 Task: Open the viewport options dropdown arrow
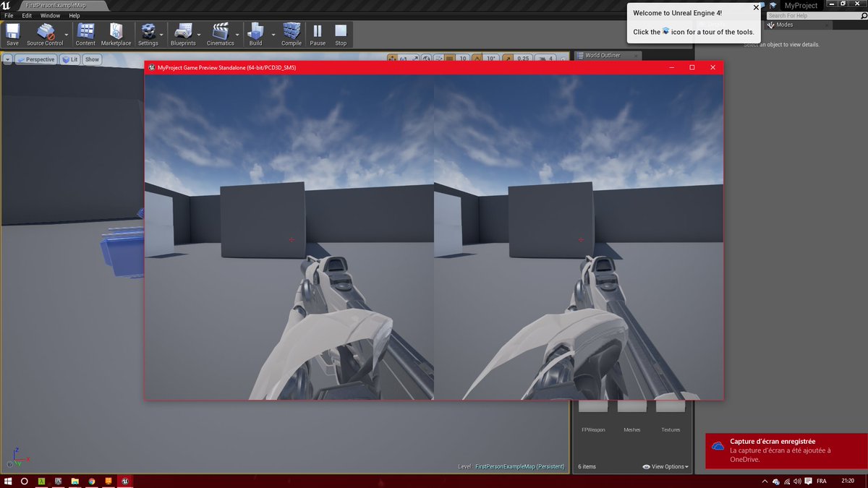coord(8,59)
